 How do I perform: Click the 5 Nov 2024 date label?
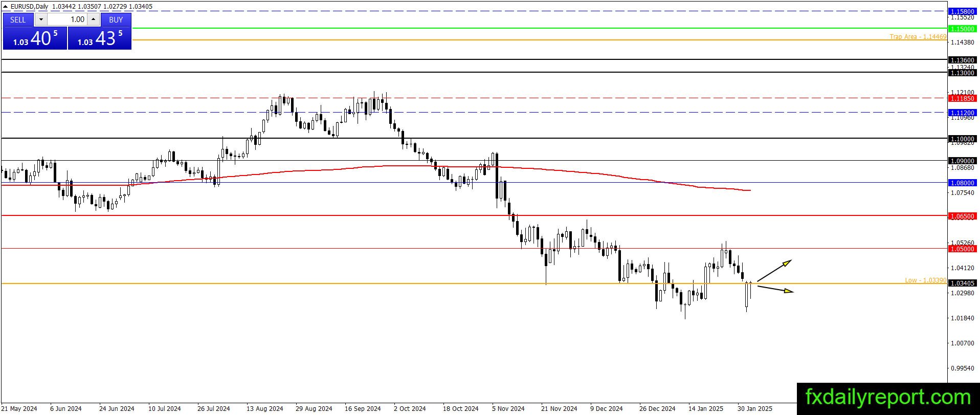tap(508, 408)
